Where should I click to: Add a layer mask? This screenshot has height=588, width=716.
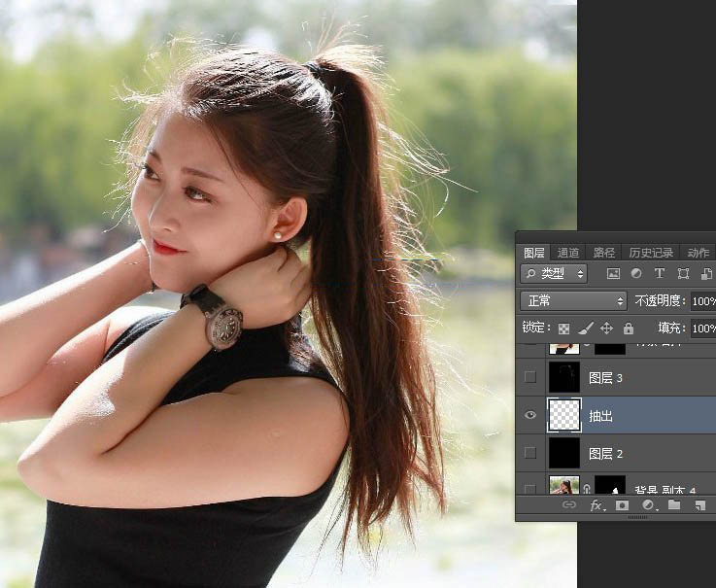pos(622,505)
